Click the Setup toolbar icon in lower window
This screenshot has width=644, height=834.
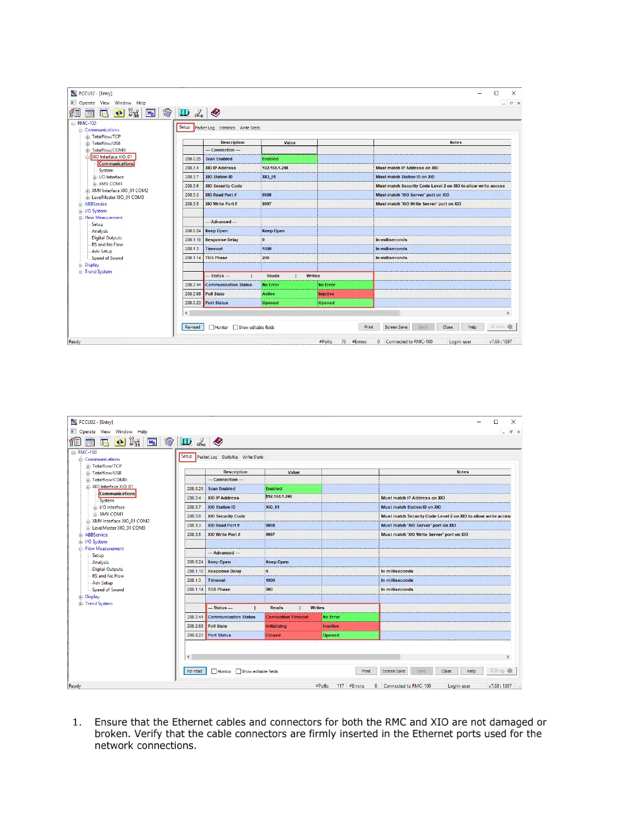pos(201,442)
